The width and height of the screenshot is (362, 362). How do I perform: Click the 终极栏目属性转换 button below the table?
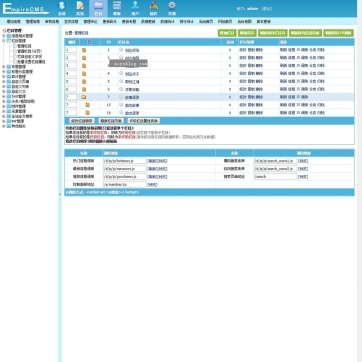pos(145,121)
